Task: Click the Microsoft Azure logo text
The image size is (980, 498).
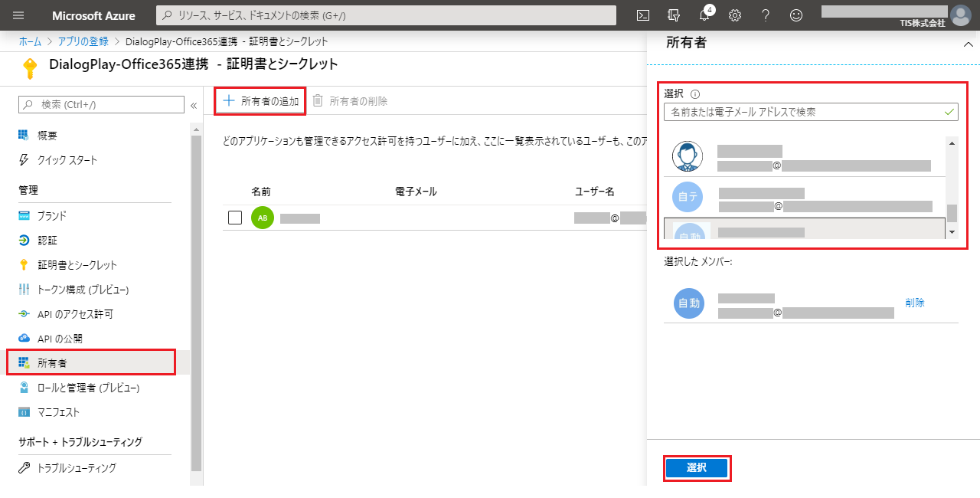Action: 93,15
